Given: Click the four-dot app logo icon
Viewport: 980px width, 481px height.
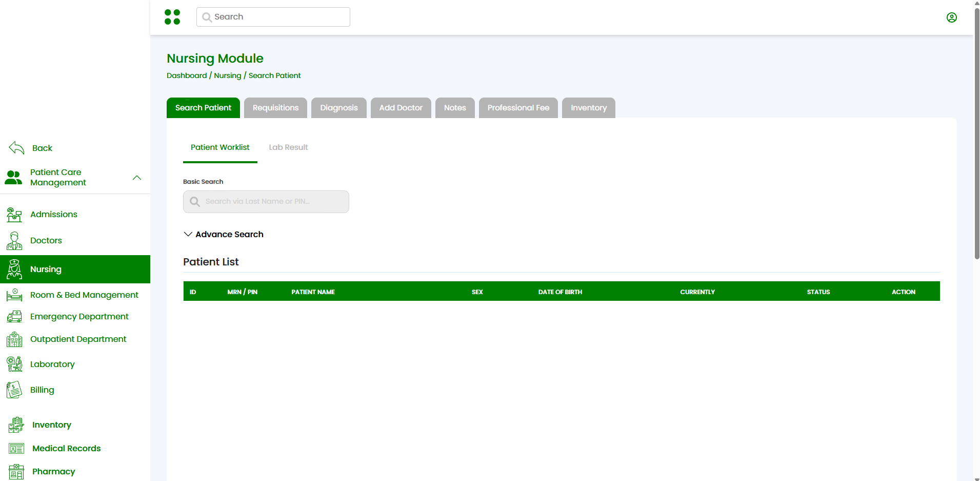Looking at the screenshot, I should coord(172,17).
